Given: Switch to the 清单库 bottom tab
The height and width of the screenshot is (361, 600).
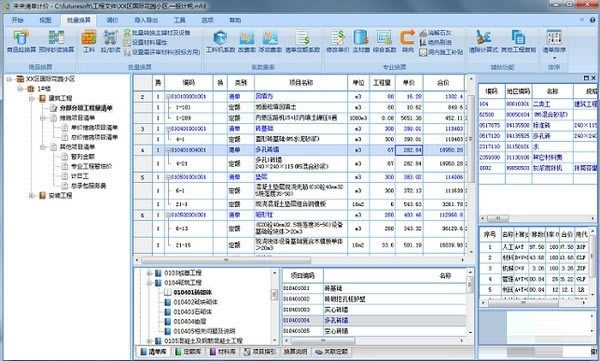Looking at the screenshot, I should click(153, 351).
